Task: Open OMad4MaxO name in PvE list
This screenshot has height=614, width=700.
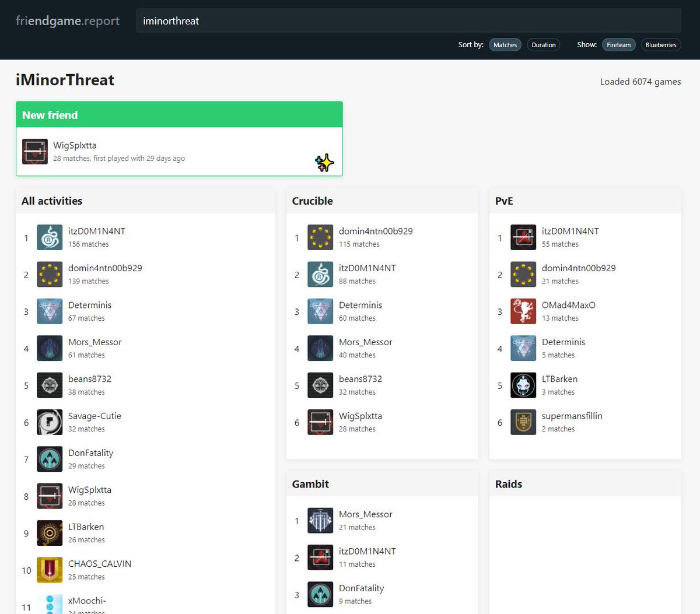Action: click(569, 305)
